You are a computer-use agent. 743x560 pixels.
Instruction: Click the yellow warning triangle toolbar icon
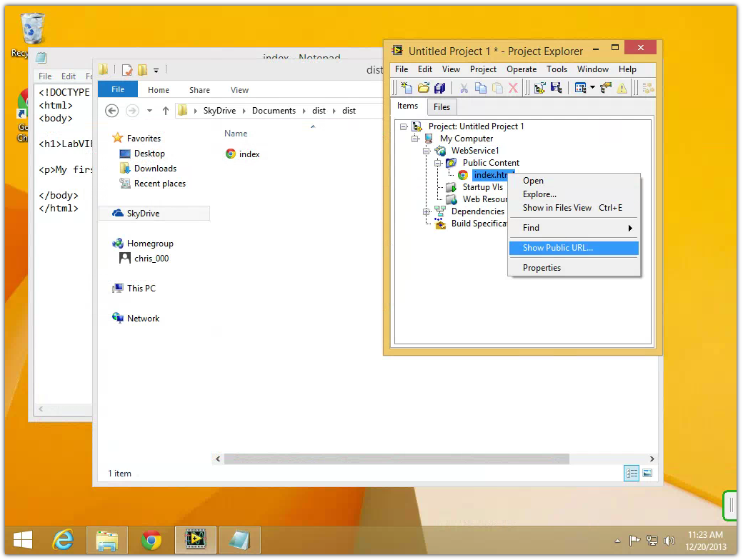[622, 88]
